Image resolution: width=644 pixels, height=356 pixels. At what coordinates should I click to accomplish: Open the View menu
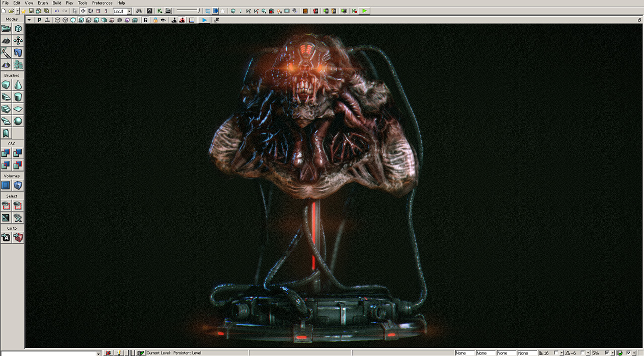(x=29, y=3)
